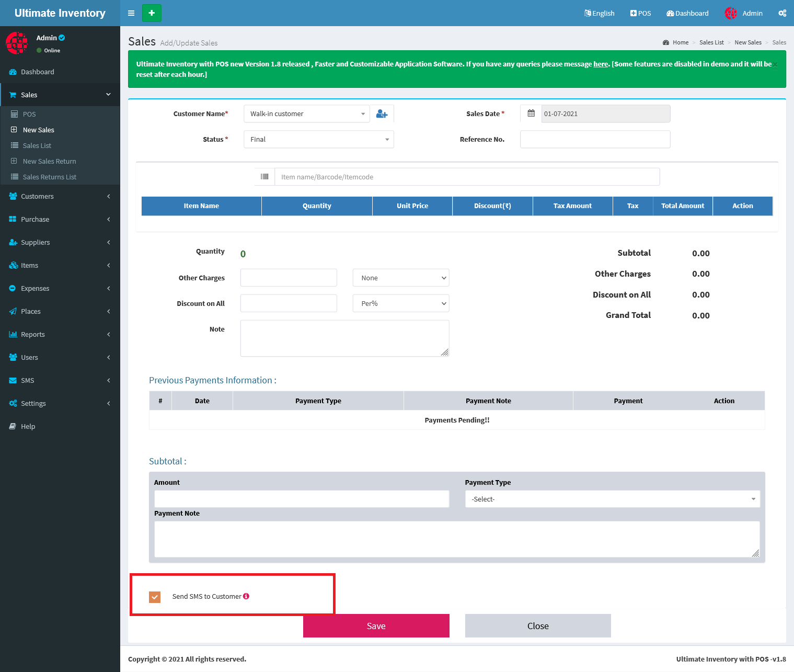This screenshot has height=672, width=794.
Task: Click the Payment Note text area
Action: (457, 539)
